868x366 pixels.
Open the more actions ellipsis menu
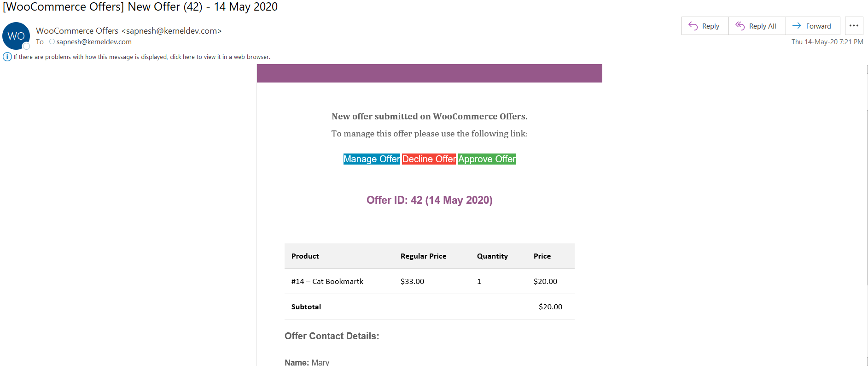pyautogui.click(x=854, y=26)
